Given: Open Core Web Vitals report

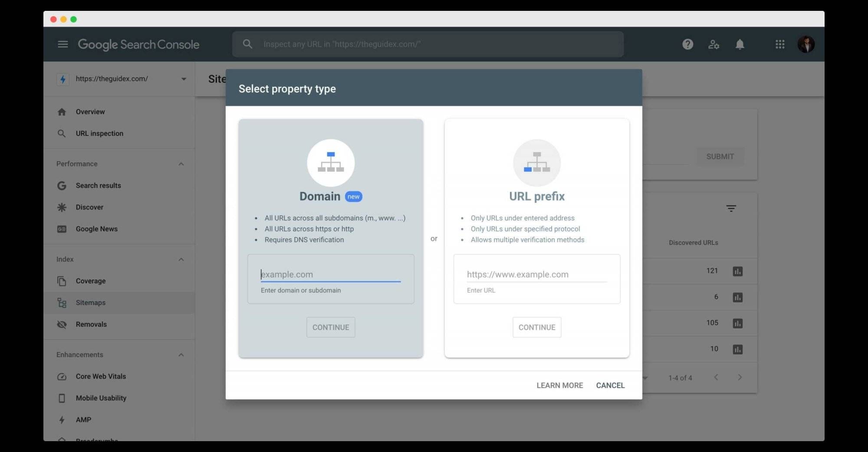Looking at the screenshot, I should pyautogui.click(x=101, y=377).
